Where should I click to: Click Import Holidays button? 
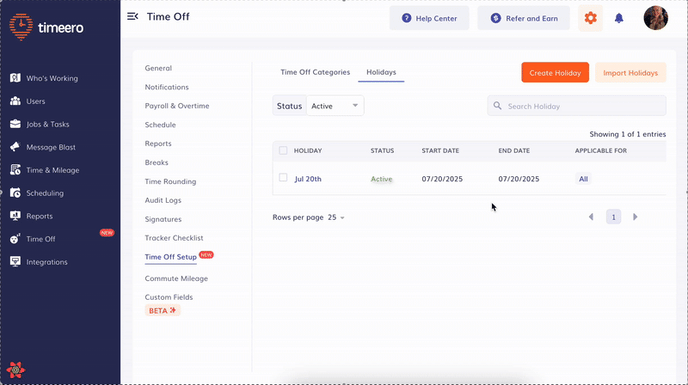point(631,72)
